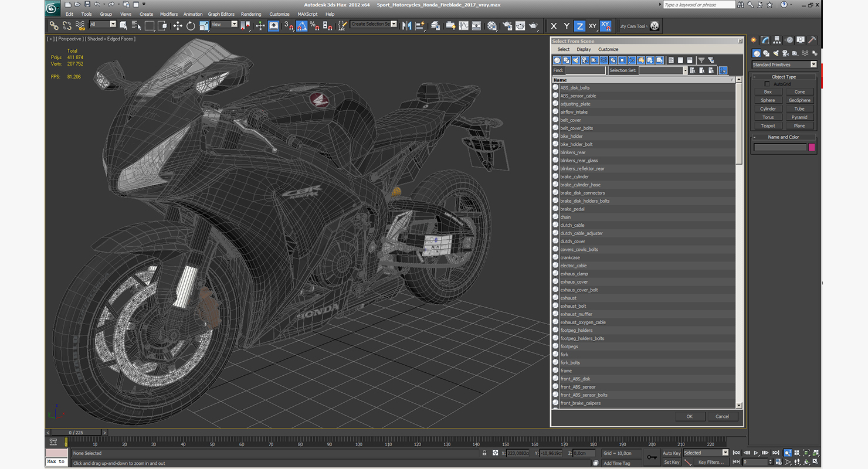
Task: Select the brake_pedal item in the list
Action: (x=572, y=209)
